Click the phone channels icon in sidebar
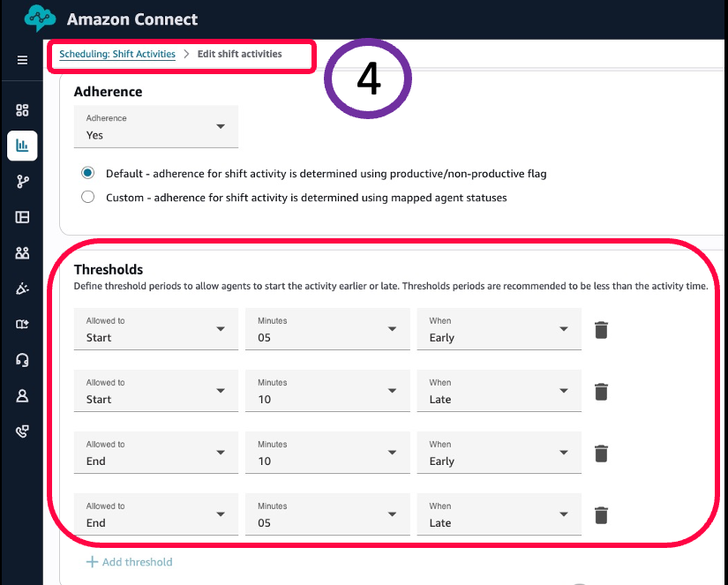Image resolution: width=728 pixels, height=585 pixels. pos(22,431)
